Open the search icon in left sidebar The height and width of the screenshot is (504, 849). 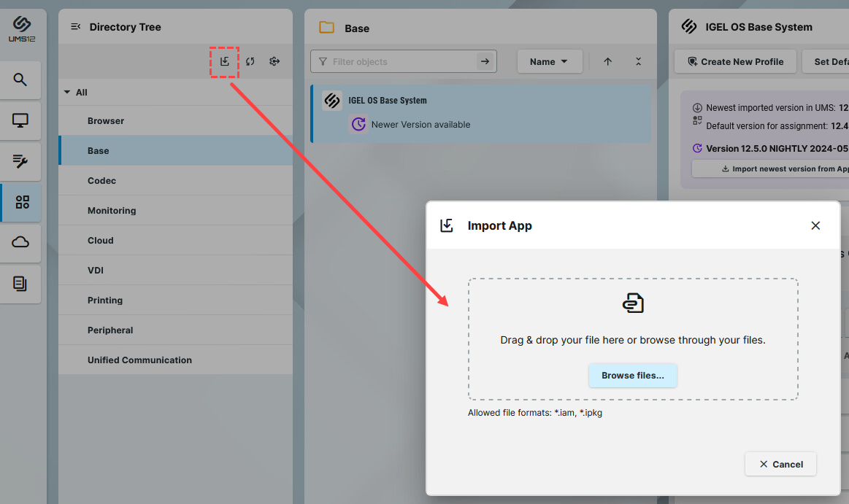tap(20, 80)
